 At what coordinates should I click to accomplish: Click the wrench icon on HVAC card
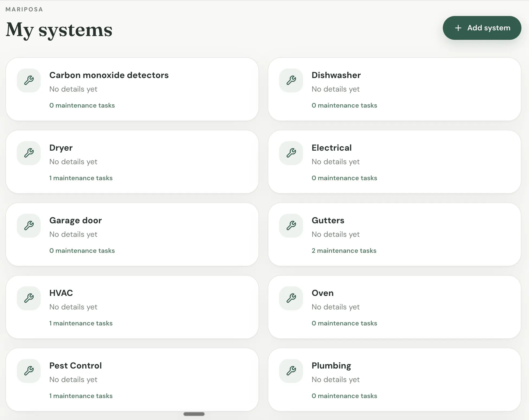pyautogui.click(x=29, y=298)
